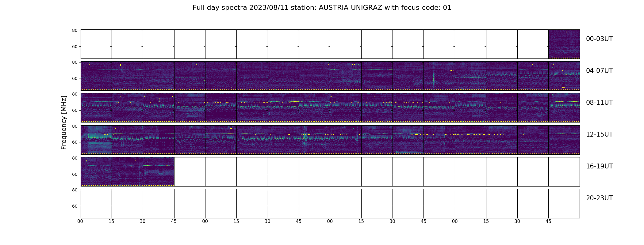644x245 pixels.
Task: Click the '80' tick of the 16-19UT row
Action: [75, 158]
